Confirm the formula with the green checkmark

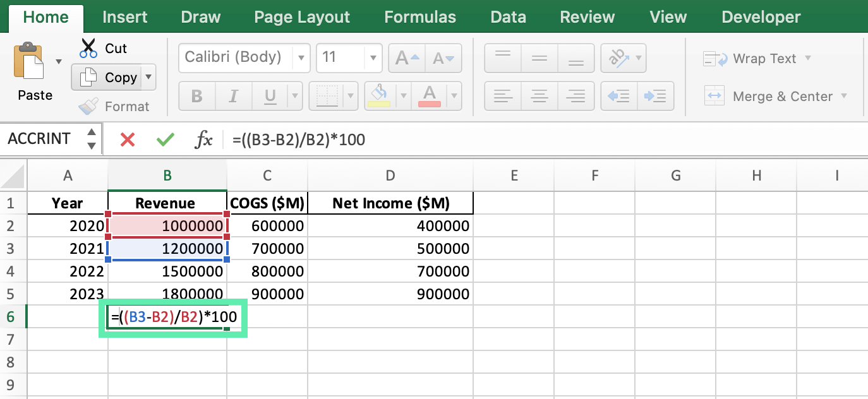[165, 139]
